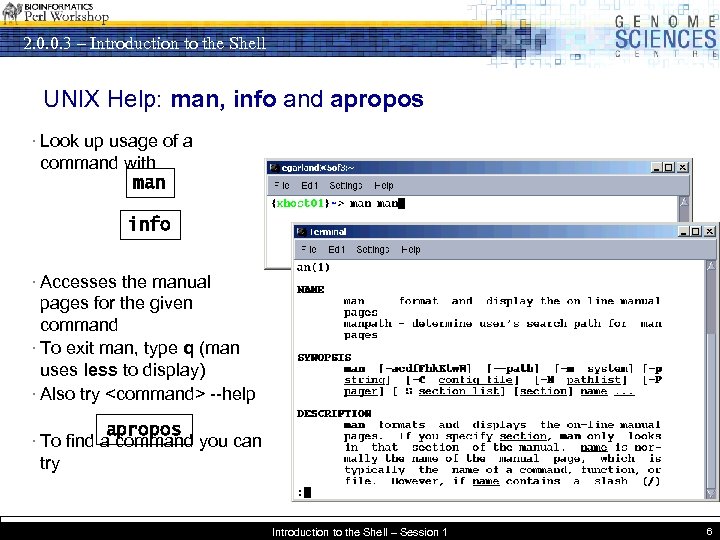This screenshot has width=720, height=540.
Task: Click the cgarland@sof3 window title icon
Action: [274, 168]
